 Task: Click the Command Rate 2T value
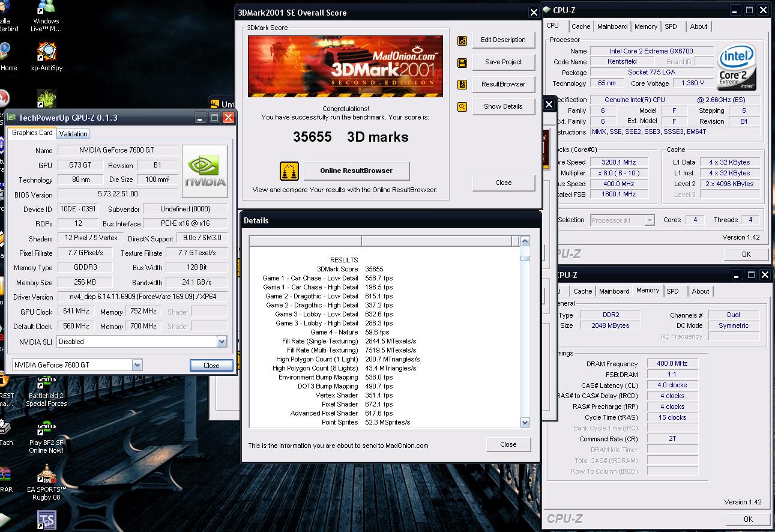click(672, 438)
